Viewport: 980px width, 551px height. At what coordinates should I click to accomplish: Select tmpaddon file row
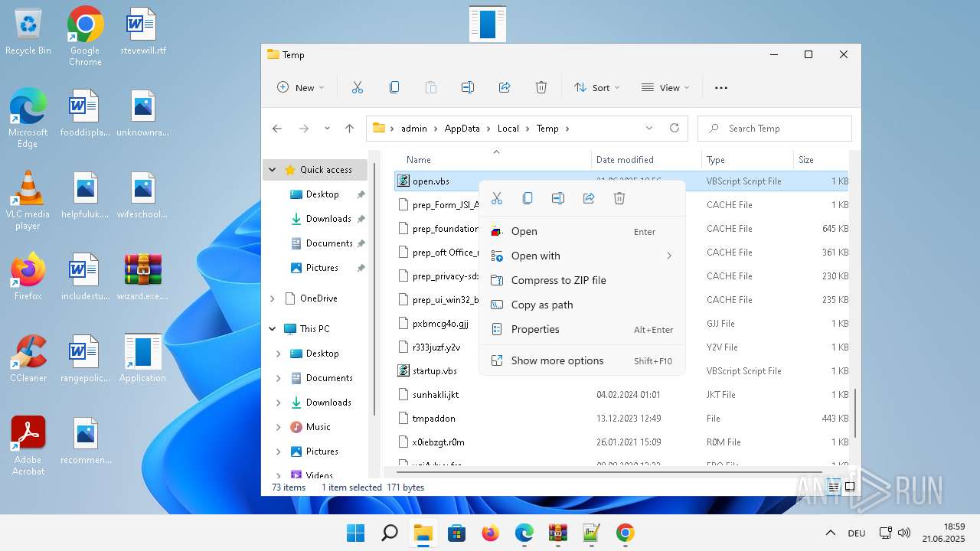pos(622,419)
